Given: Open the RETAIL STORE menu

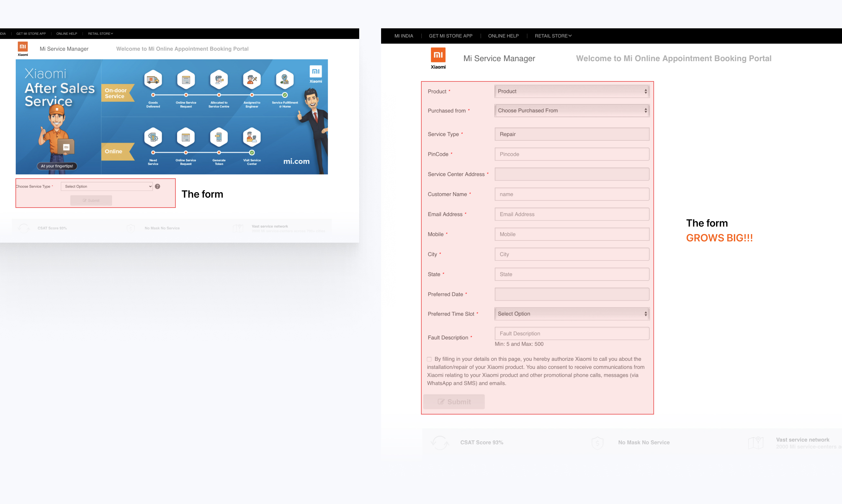Looking at the screenshot, I should (553, 36).
